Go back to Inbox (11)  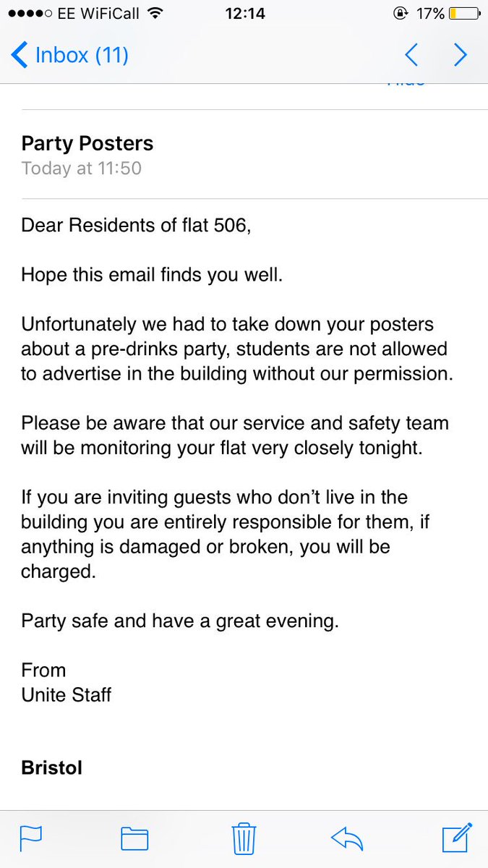point(70,55)
